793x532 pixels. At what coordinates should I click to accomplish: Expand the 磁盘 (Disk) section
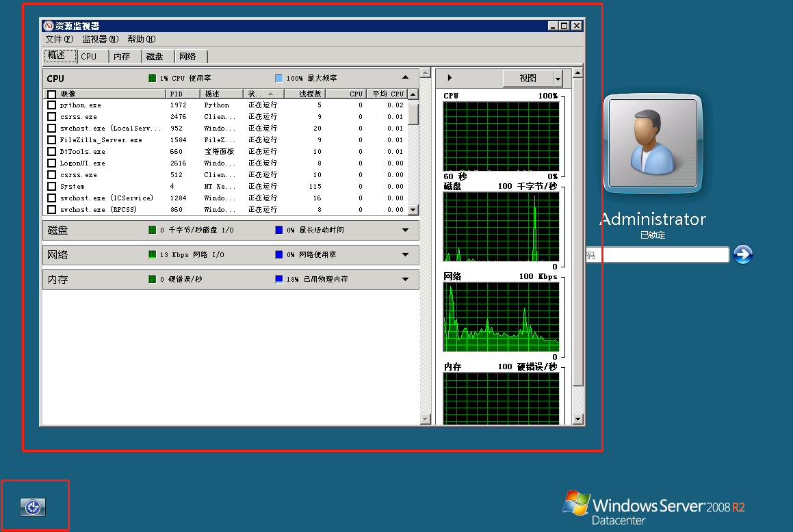pos(405,230)
